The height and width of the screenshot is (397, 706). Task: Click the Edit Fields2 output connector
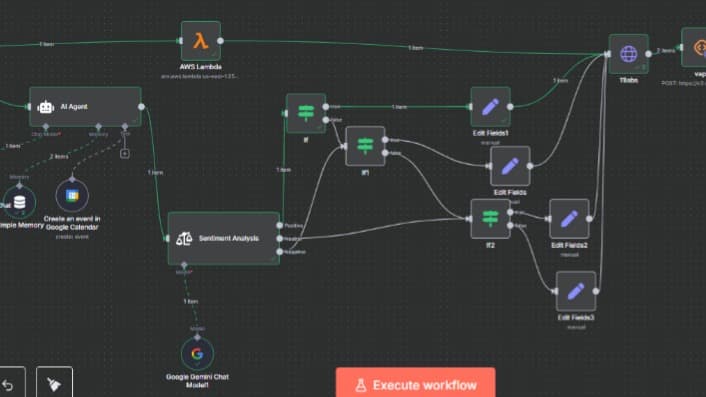coord(589,219)
